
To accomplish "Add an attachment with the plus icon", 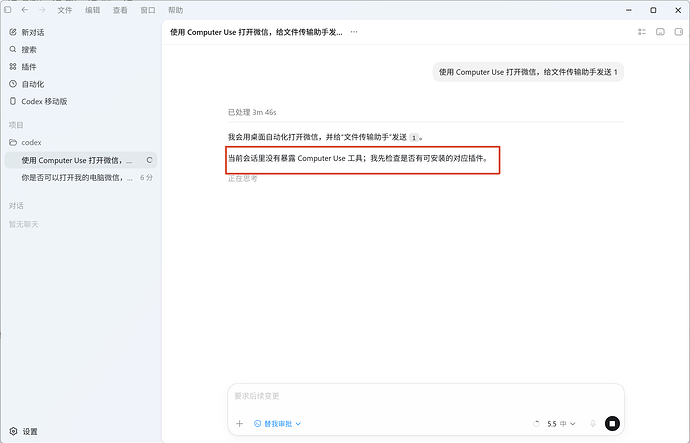I will (239, 424).
